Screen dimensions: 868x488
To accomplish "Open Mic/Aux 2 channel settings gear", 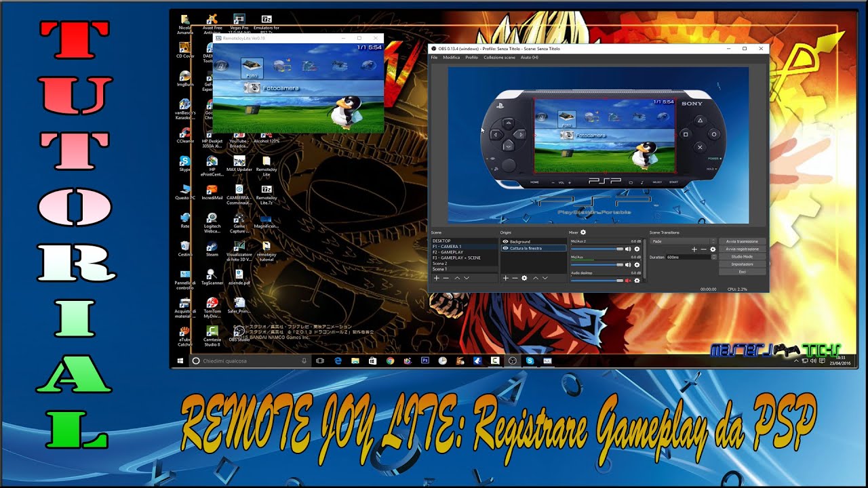I will point(637,249).
